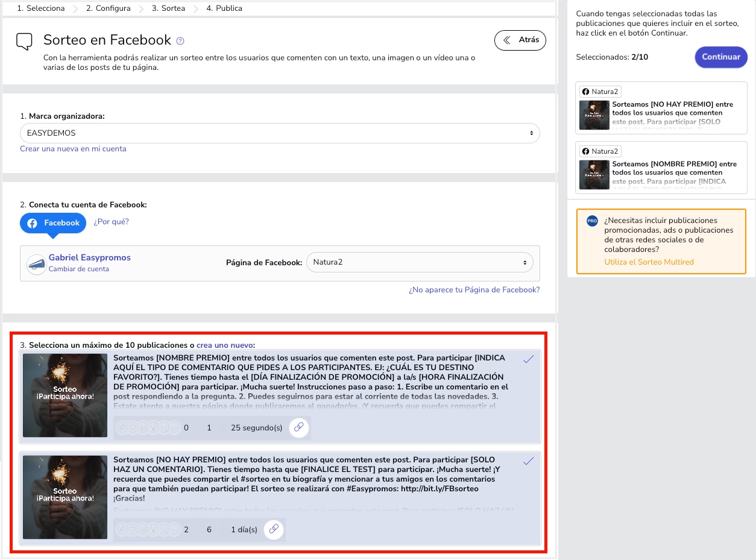Open Utiliza el Sorteo Multired link

649,262
